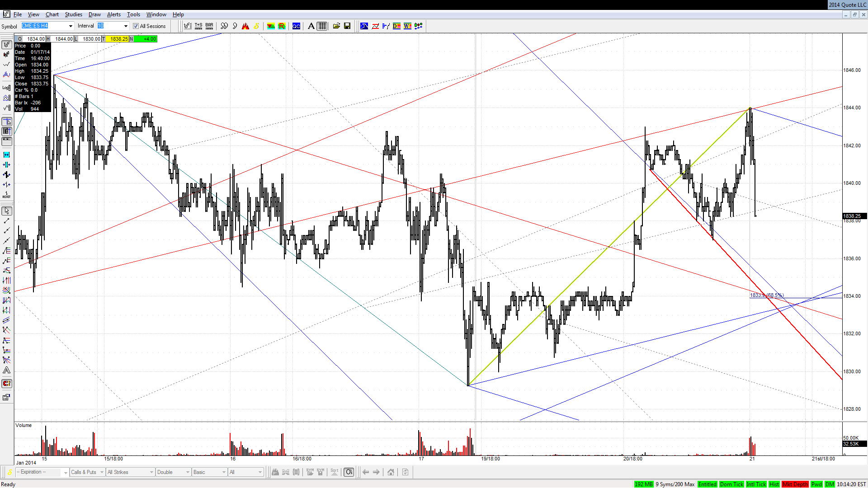The image size is (868, 488).
Task: Select the text 'A' drawing tool in sidebar
Action: tap(6, 370)
